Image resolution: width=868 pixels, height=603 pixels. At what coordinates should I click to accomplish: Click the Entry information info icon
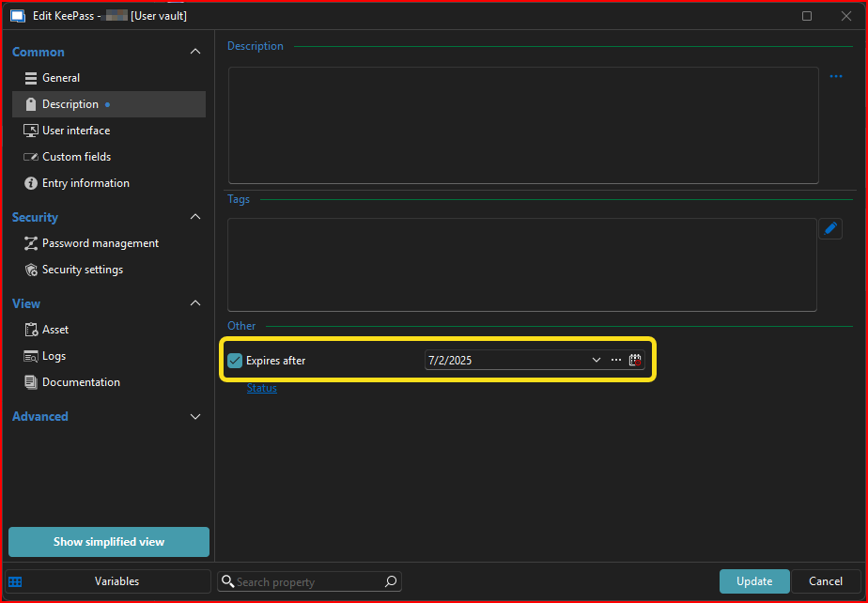tap(31, 183)
